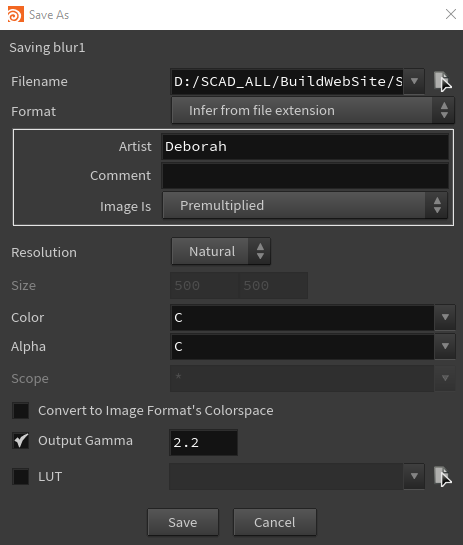Enable the LUT checkbox
This screenshot has height=545, width=463.
pyautogui.click(x=21, y=476)
